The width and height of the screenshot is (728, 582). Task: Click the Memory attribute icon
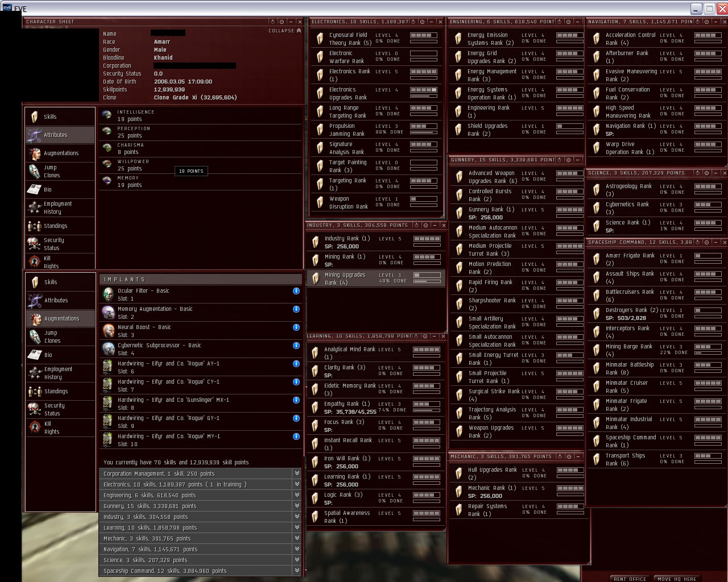(x=107, y=181)
